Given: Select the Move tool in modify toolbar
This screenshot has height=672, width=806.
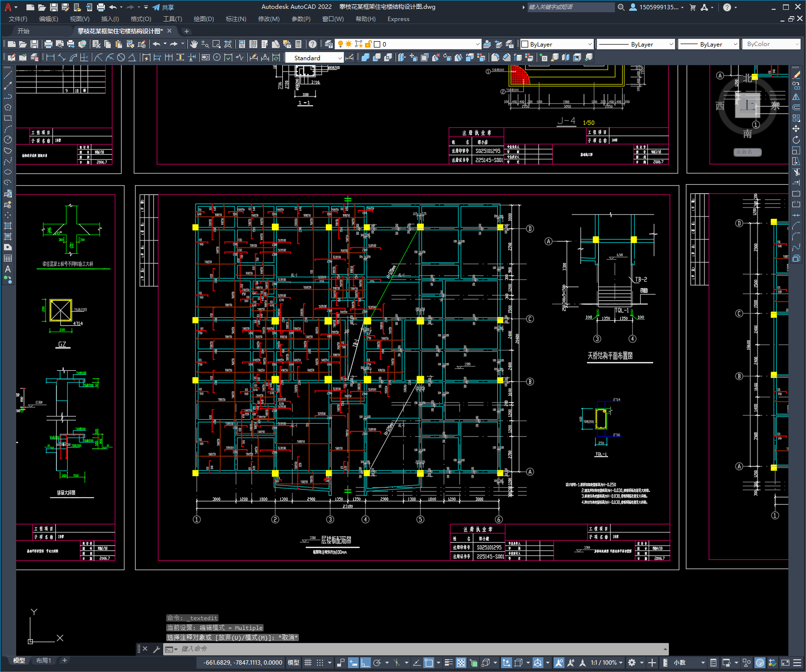Looking at the screenshot, I should tap(796, 129).
